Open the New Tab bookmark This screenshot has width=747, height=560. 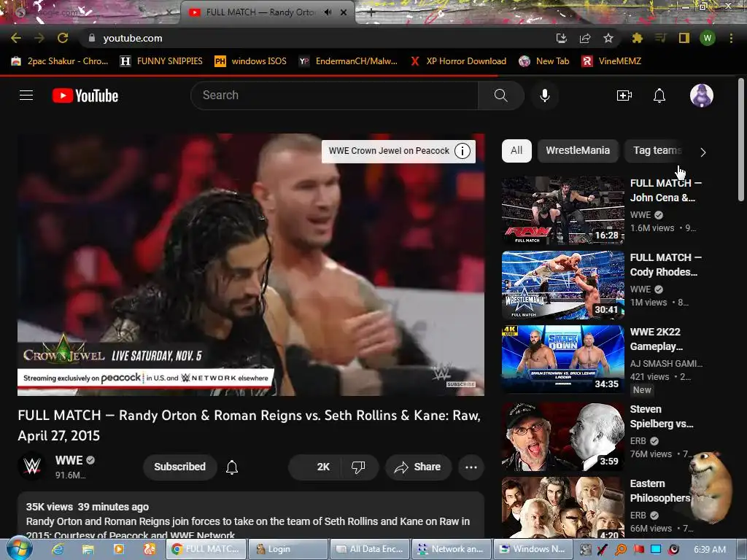(544, 61)
